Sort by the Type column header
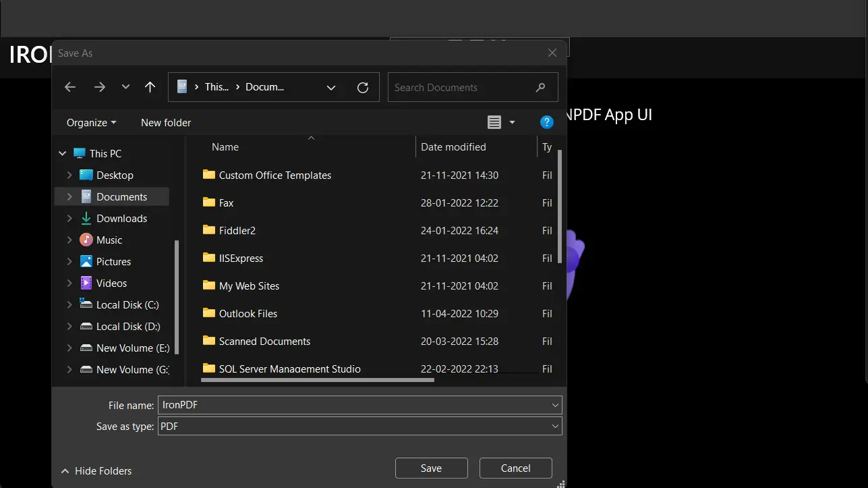The height and width of the screenshot is (488, 868). pyautogui.click(x=547, y=146)
